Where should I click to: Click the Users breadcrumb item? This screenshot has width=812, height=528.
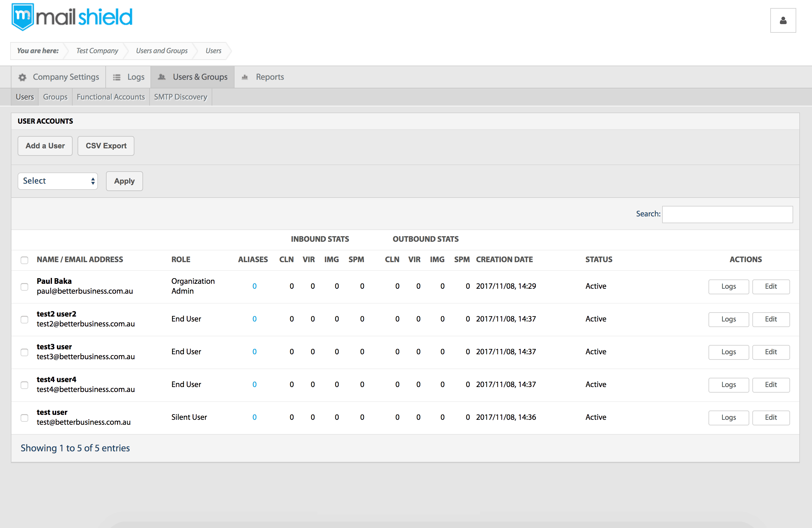[x=214, y=51]
